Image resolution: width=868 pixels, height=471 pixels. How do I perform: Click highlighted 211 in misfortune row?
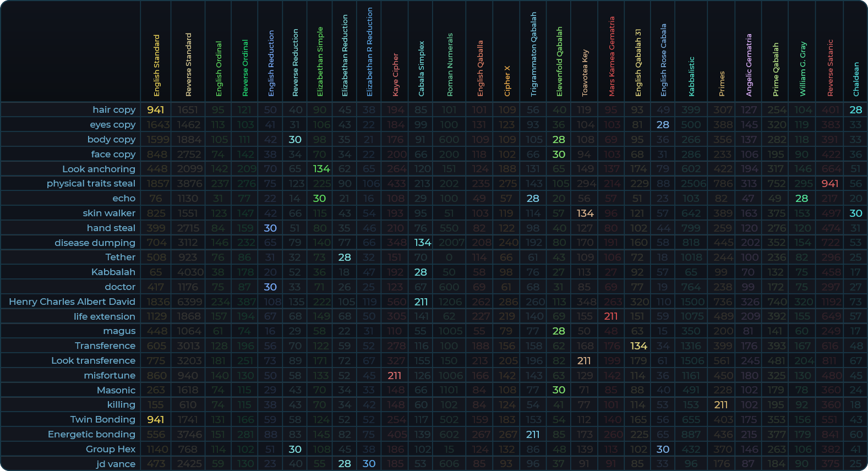coord(395,375)
